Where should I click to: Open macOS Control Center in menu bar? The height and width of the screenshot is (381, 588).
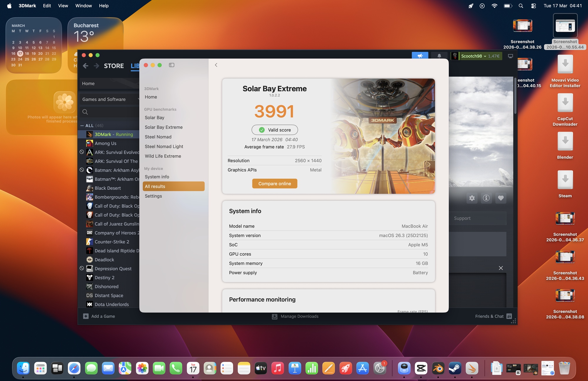point(533,6)
